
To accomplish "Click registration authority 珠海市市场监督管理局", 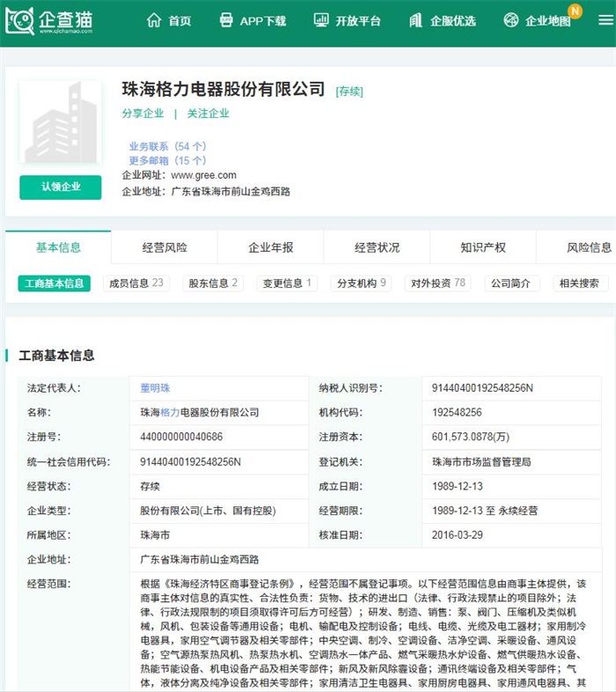I will click(x=481, y=462).
